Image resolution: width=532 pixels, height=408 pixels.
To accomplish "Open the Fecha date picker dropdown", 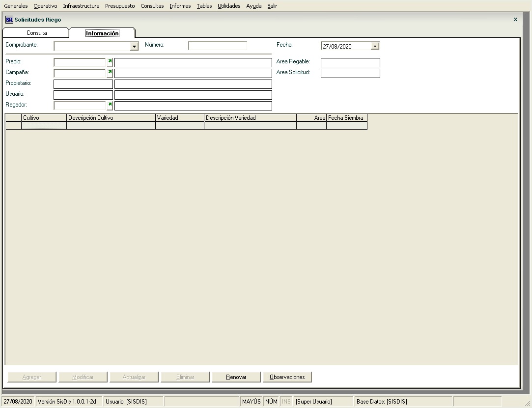I will tap(375, 46).
